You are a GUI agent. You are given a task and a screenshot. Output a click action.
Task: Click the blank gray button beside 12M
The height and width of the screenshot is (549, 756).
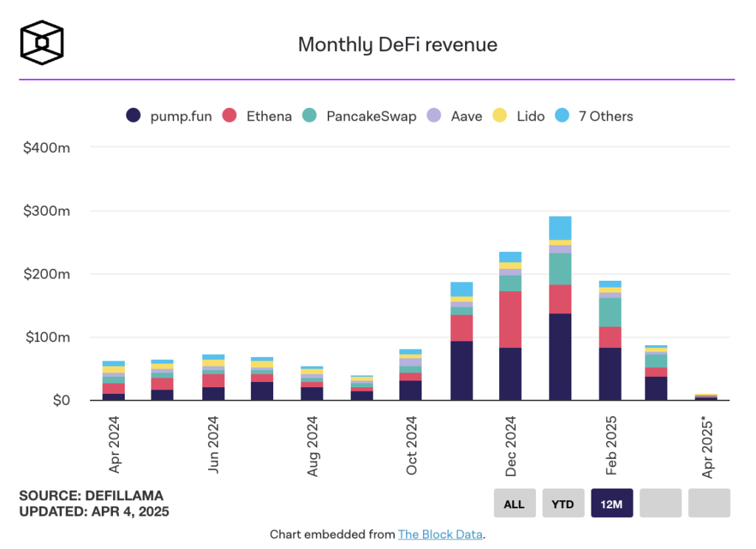(660, 503)
